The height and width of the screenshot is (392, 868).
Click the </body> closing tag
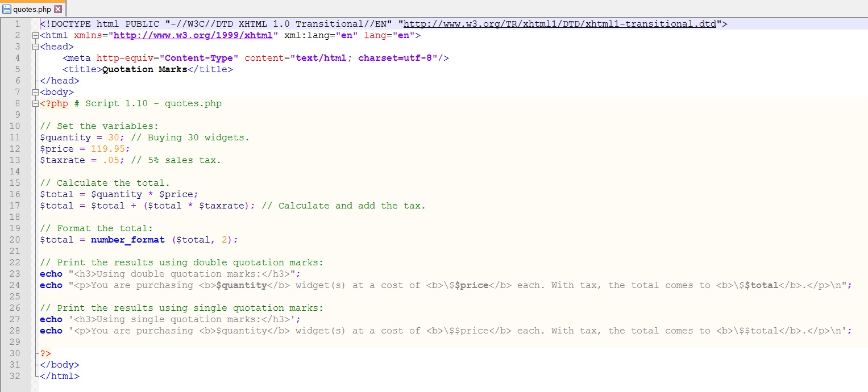60,365
